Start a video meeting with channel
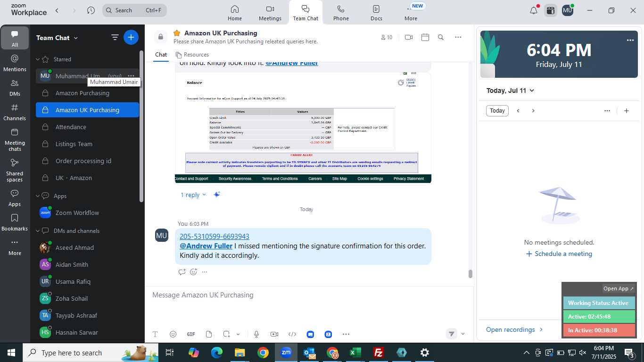The image size is (644, 362). pyautogui.click(x=409, y=37)
